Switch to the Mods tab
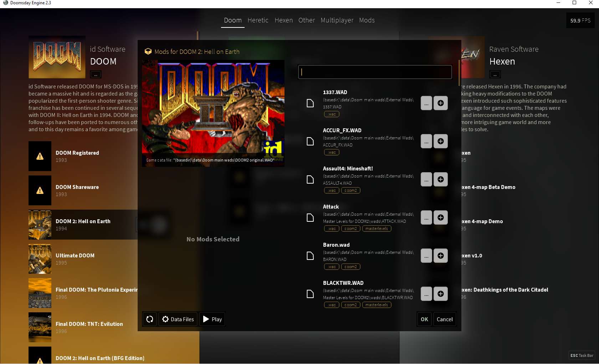This screenshot has width=599, height=364. 367,20
